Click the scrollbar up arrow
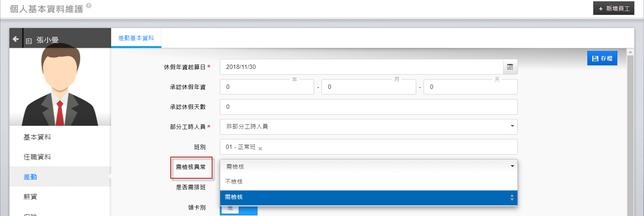Image resolution: width=644 pixels, height=216 pixels. point(630,52)
